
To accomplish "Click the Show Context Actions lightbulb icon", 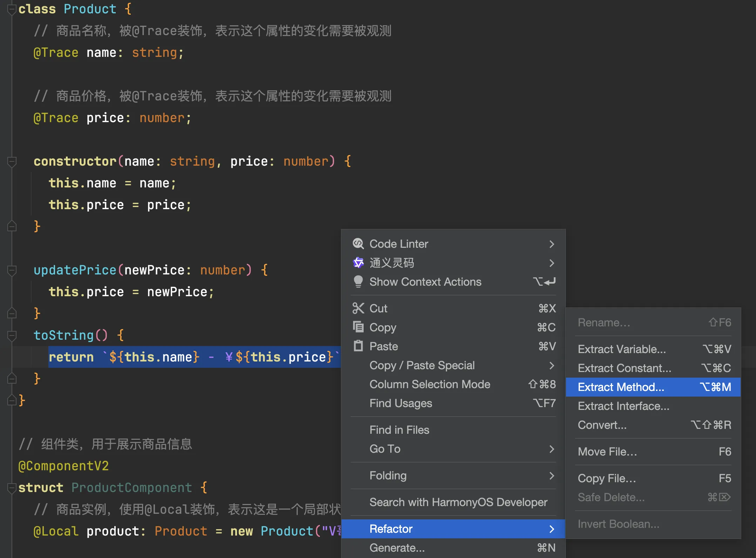I will (x=358, y=281).
